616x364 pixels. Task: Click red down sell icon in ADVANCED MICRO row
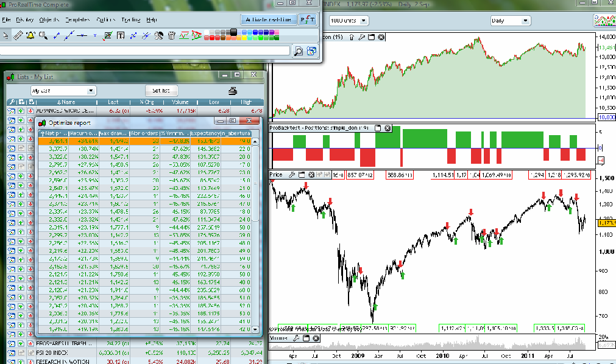tap(30, 111)
